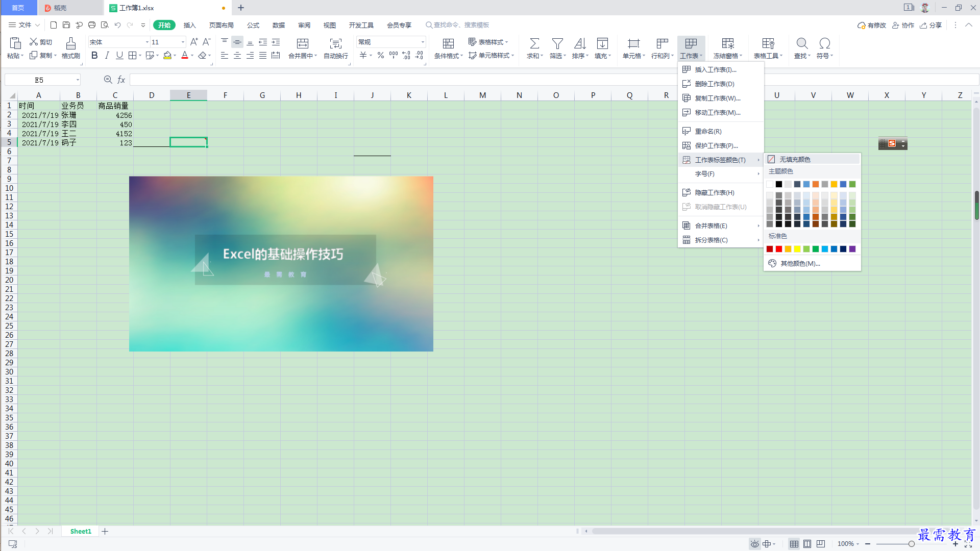Click the Print icon in quick toolbar
This screenshot has width=980, height=551.
92,25
